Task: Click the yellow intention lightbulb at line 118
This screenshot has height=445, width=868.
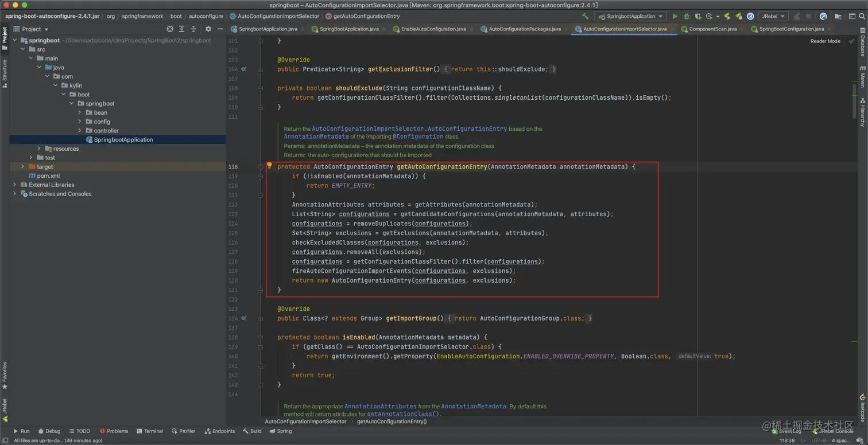Action: pyautogui.click(x=269, y=166)
